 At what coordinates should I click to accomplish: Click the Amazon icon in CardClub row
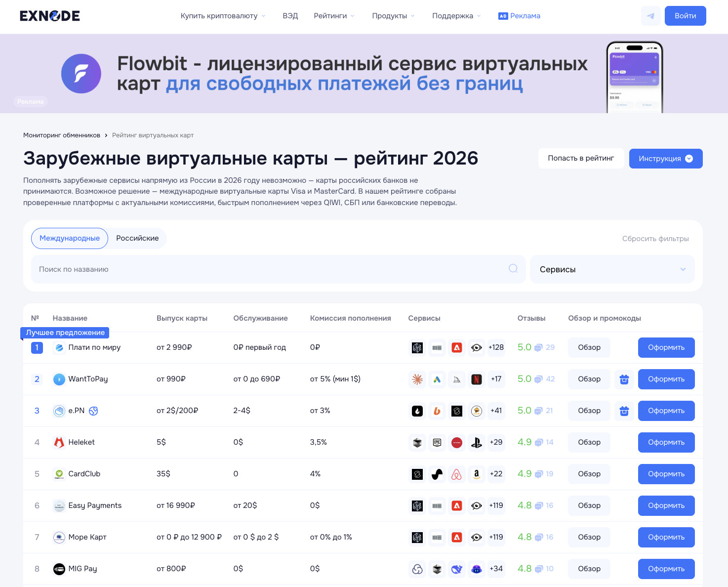coord(477,474)
